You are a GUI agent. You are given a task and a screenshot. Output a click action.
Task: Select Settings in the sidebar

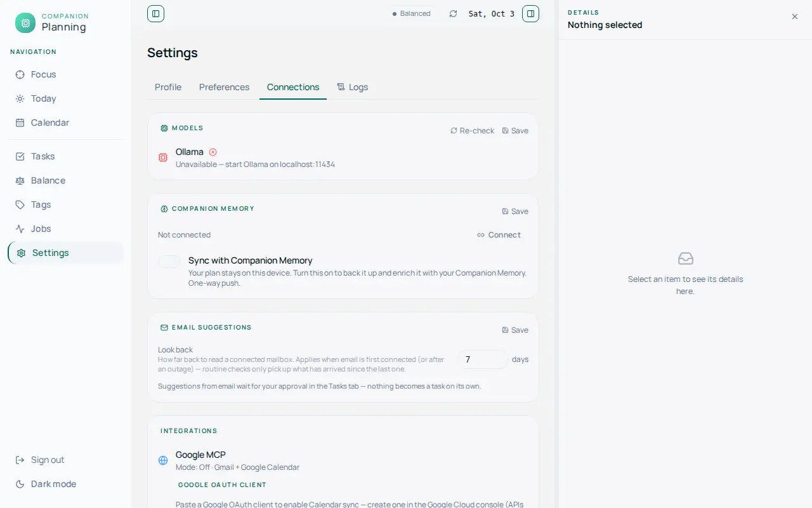pyautogui.click(x=65, y=253)
